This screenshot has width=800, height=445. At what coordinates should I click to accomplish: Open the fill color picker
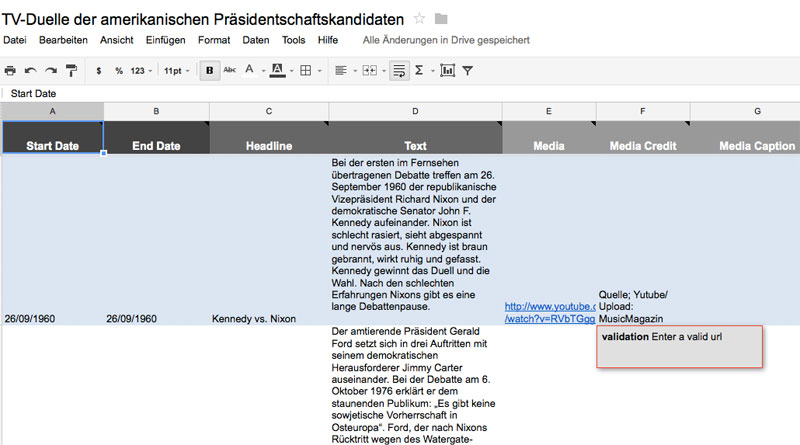tap(277, 70)
